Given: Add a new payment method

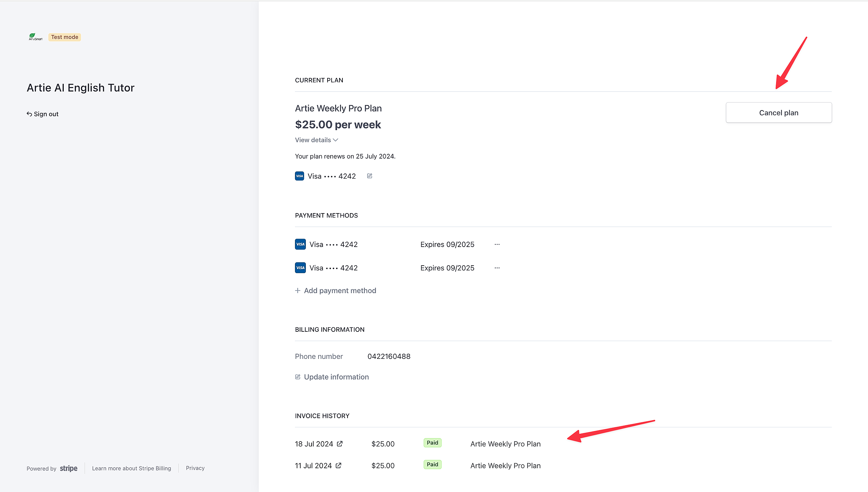Looking at the screenshot, I should pyautogui.click(x=336, y=290).
